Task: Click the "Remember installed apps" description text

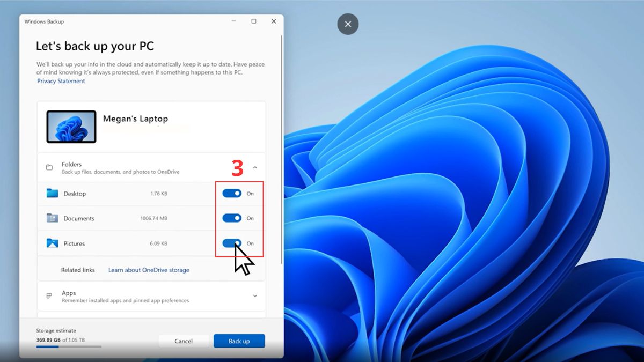Action: tap(126, 301)
